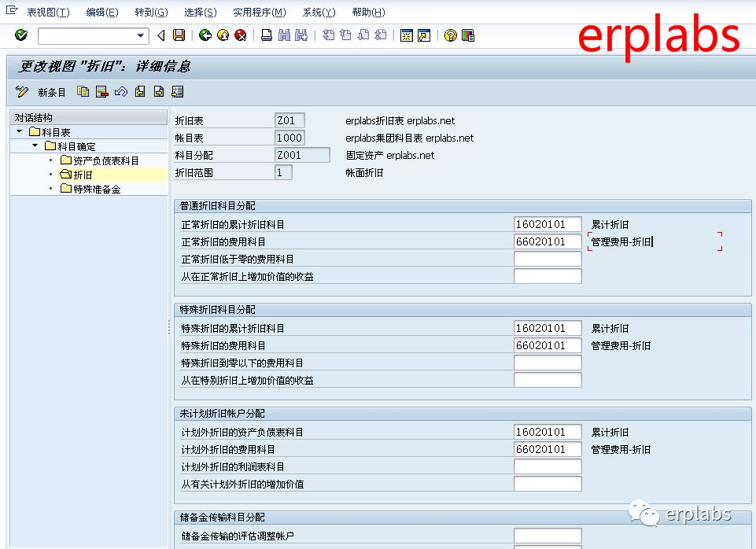Image resolution: width=756 pixels, height=549 pixels.
Task: Click 特殊折旧的累计折旧科目 account field
Action: [x=548, y=328]
